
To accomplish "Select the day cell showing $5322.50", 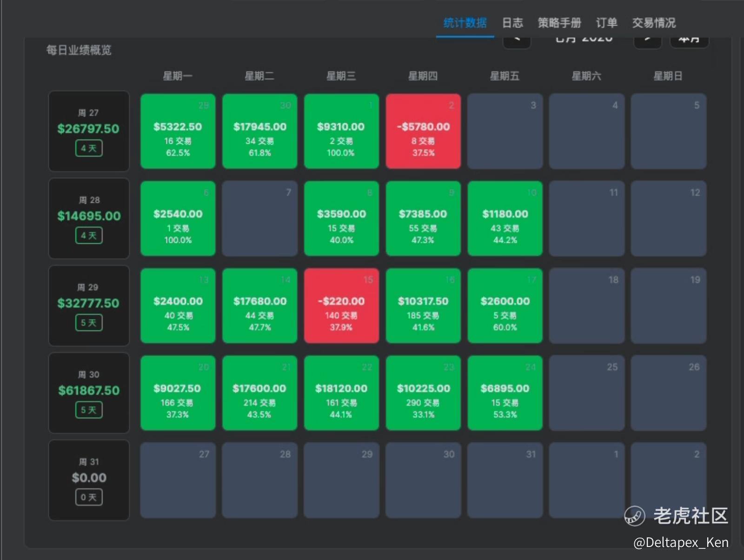I will (x=178, y=131).
